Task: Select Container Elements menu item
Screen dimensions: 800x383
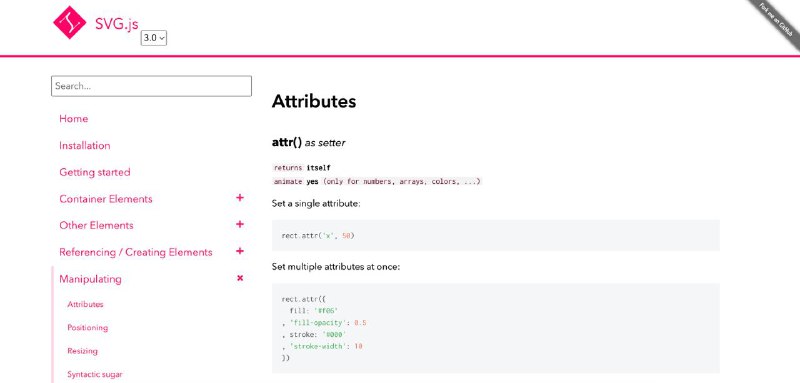Action: click(x=106, y=199)
